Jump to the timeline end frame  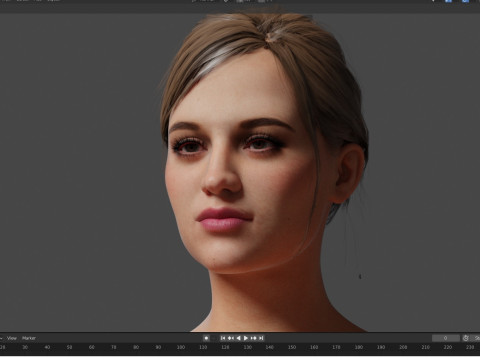[261, 338]
